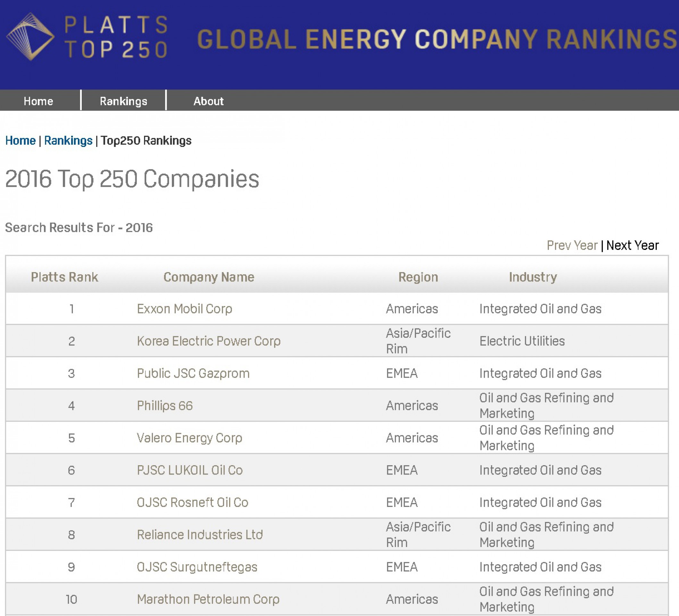This screenshot has width=679, height=616.
Task: Click the Rankings breadcrumb link
Action: [x=68, y=141]
